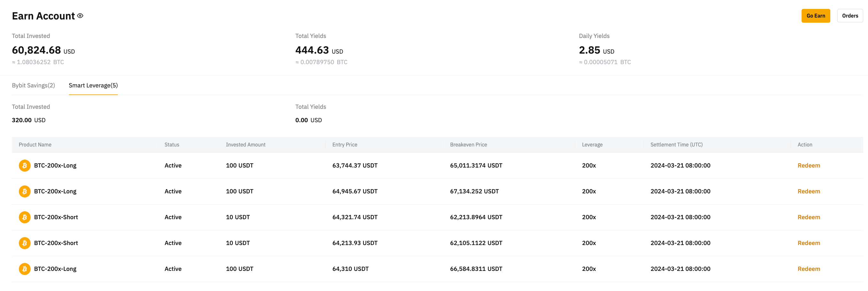The image size is (868, 291).
Task: Click the first BTC-200x-Long product name
Action: point(55,166)
